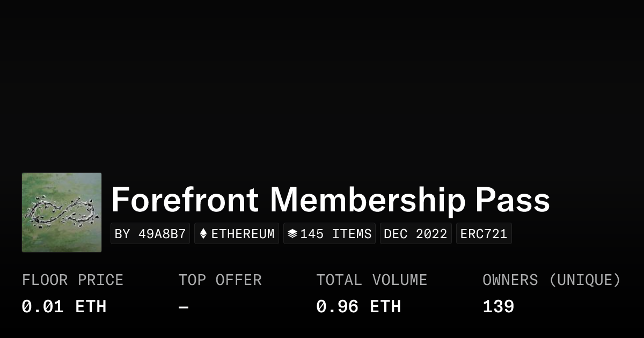Click the silver infinity symbol artwork
Image resolution: width=644 pixels, height=338 pixels.
tap(62, 211)
